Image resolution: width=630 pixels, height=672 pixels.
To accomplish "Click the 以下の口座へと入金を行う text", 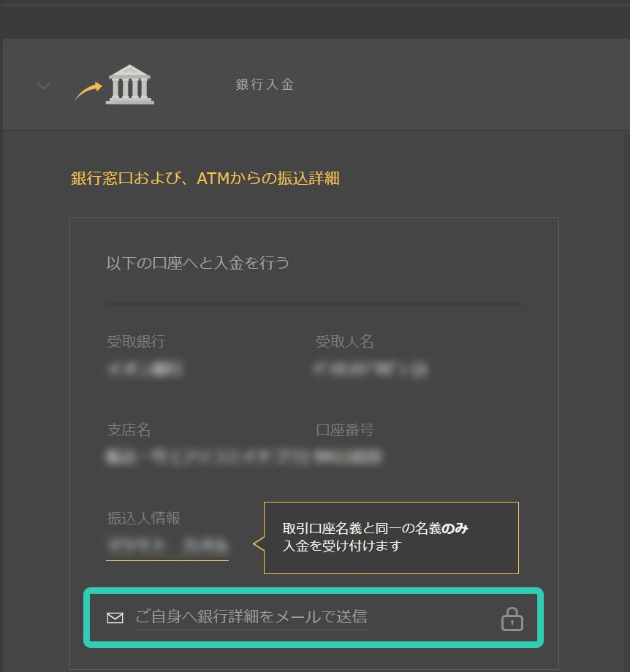I will [x=198, y=263].
